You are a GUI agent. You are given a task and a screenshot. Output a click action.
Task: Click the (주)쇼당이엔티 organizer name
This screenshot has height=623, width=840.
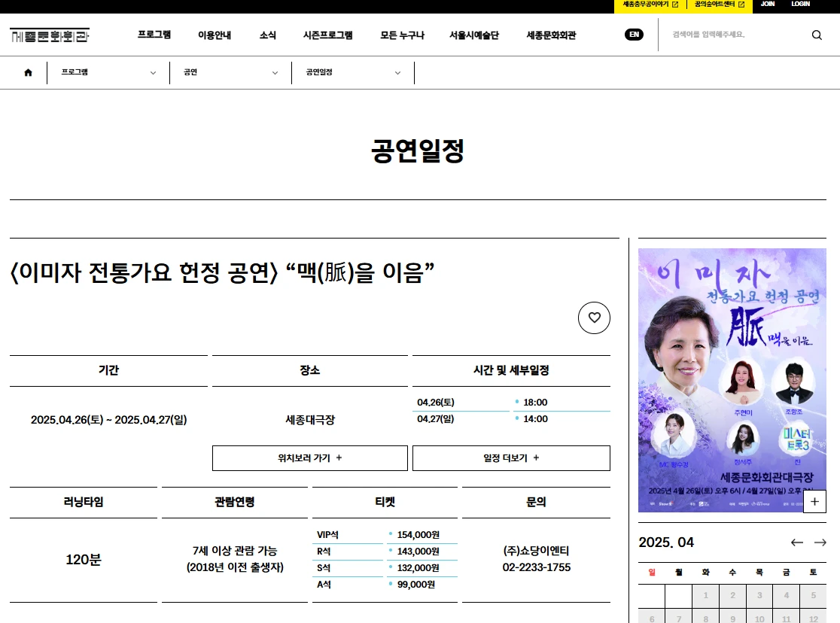click(x=536, y=551)
